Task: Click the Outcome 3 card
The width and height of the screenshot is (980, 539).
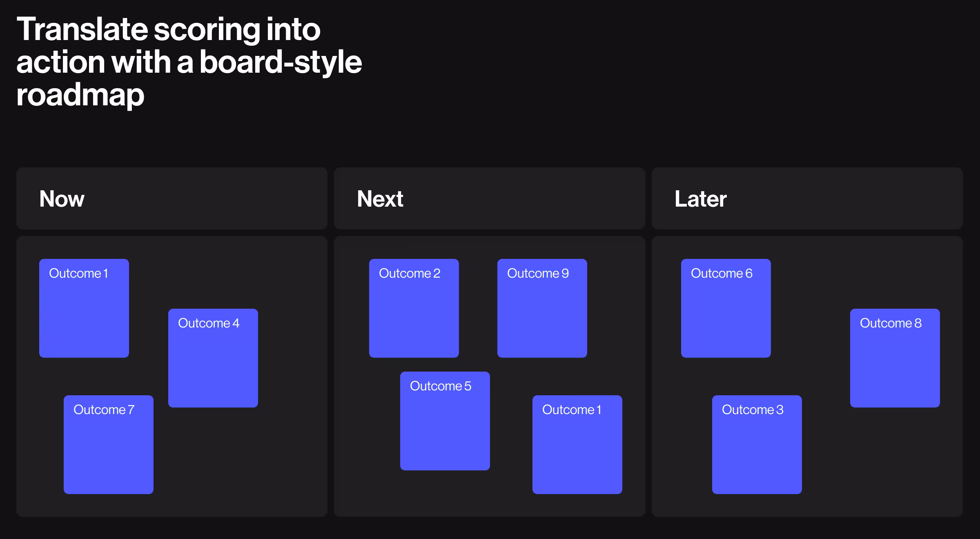Action: point(756,445)
